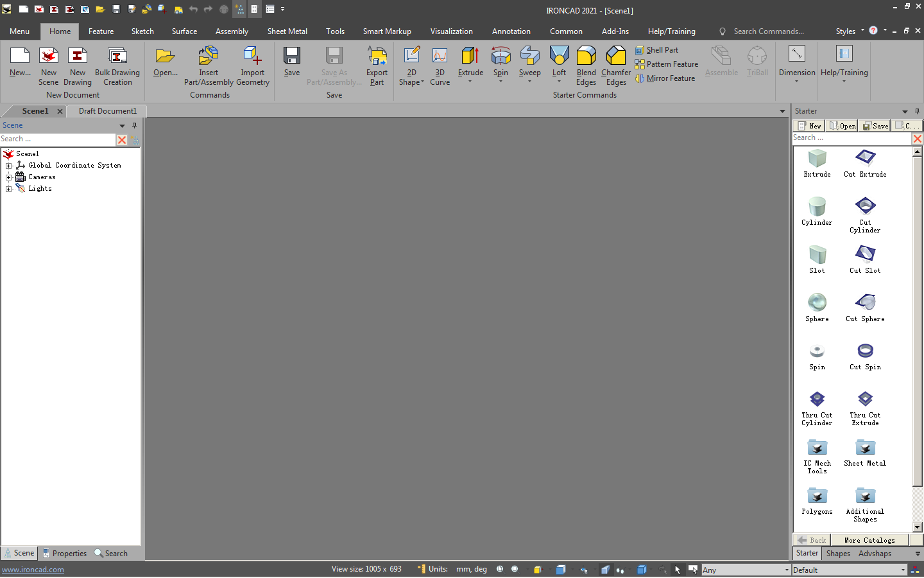This screenshot has height=578, width=924.
Task: Pin the Starter catalog panel
Action: (917, 110)
